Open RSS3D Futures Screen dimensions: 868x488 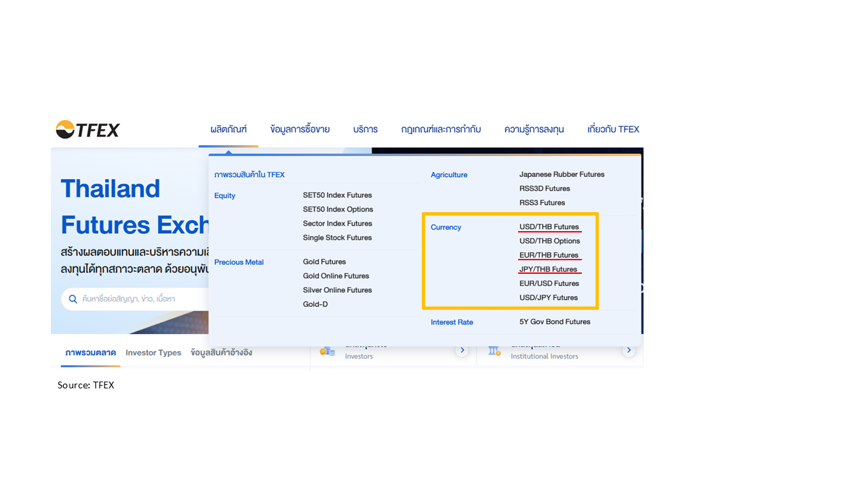(x=545, y=188)
